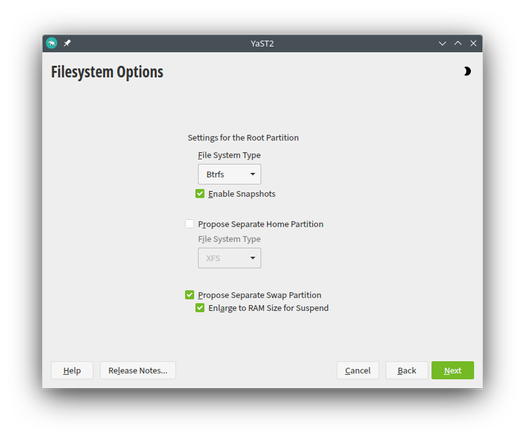Uncheck Enable Snapshots checkbox

tap(200, 194)
